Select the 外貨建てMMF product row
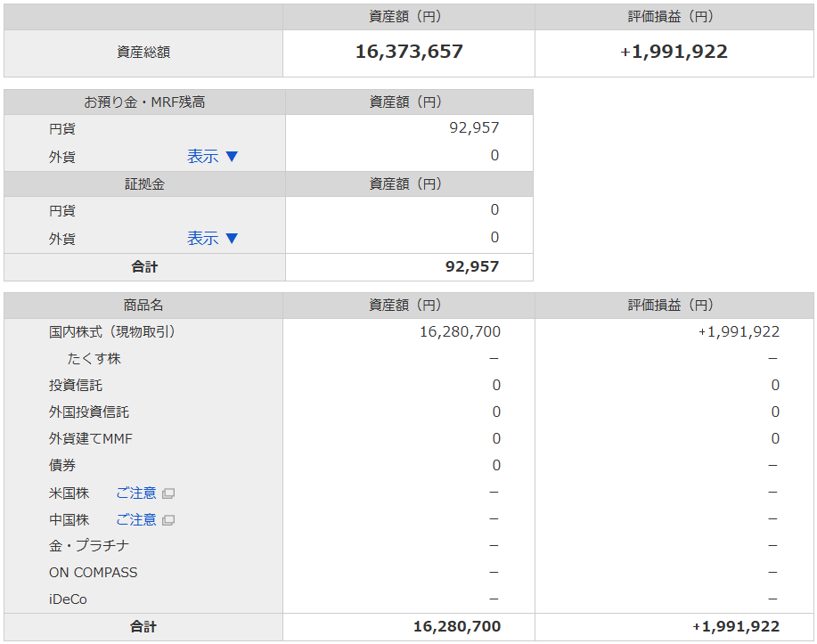Screen dimensions: 817x644 pos(91,439)
